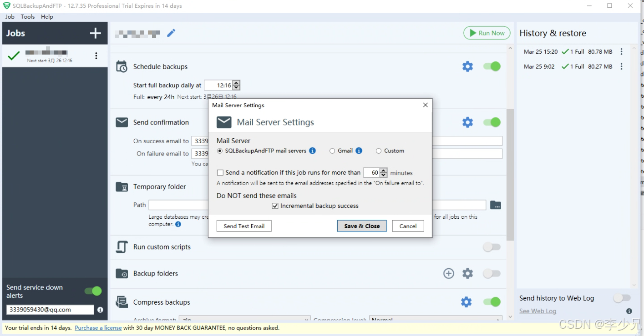
Task: Close the Mail Server Settings dialog
Action: [425, 105]
